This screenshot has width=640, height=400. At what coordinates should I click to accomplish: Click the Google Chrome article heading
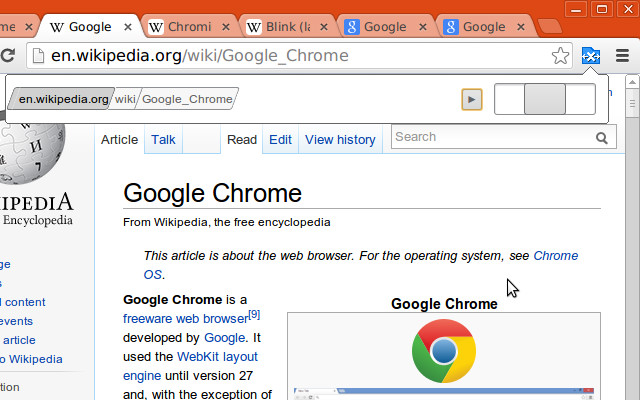[212, 193]
